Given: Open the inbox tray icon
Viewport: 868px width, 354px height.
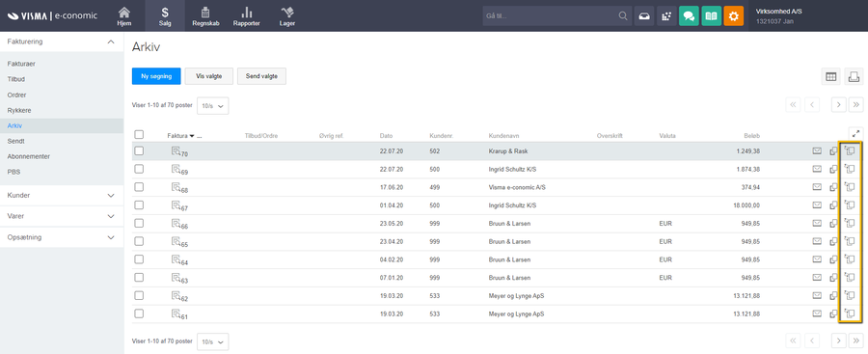Looking at the screenshot, I should pyautogui.click(x=644, y=16).
